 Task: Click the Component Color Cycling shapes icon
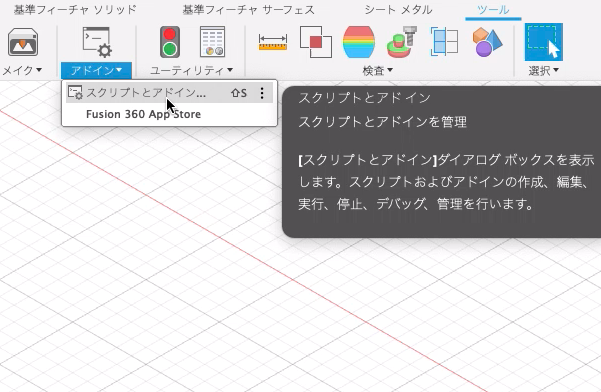pos(487,42)
